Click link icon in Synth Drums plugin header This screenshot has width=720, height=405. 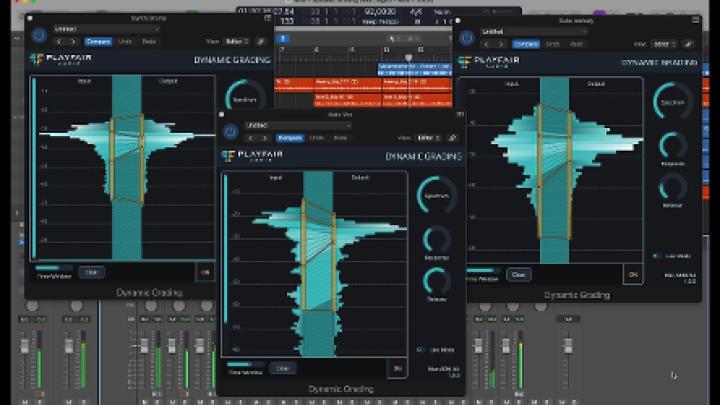tap(261, 41)
